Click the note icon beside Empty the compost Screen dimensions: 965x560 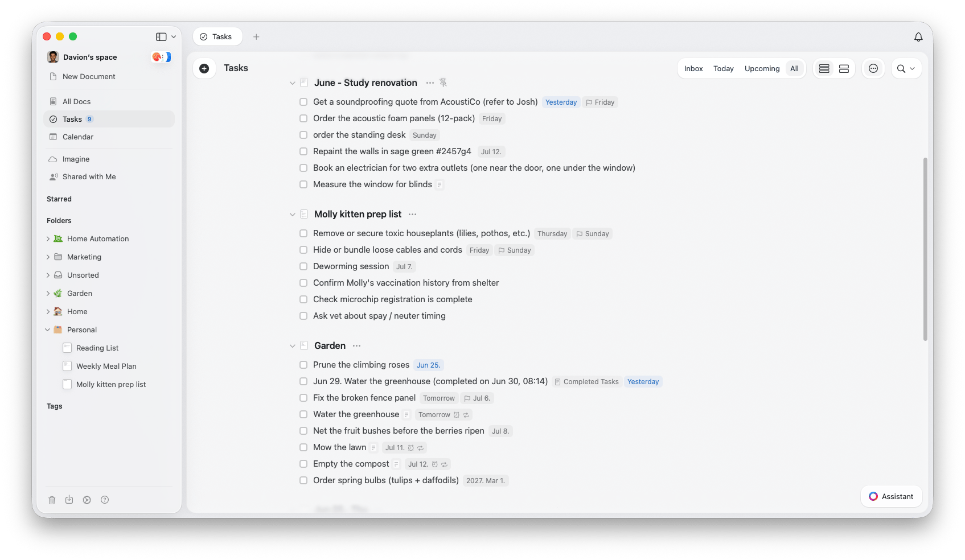coord(397,464)
